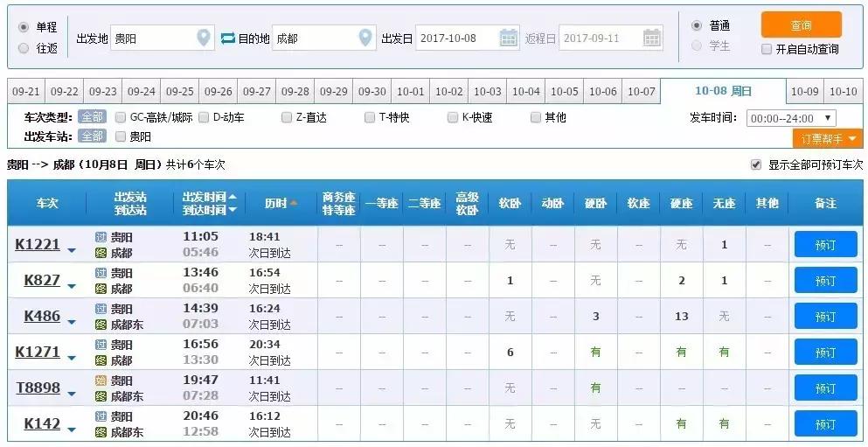Uncheck 显示全部可预订车次 checkbox

(x=756, y=164)
